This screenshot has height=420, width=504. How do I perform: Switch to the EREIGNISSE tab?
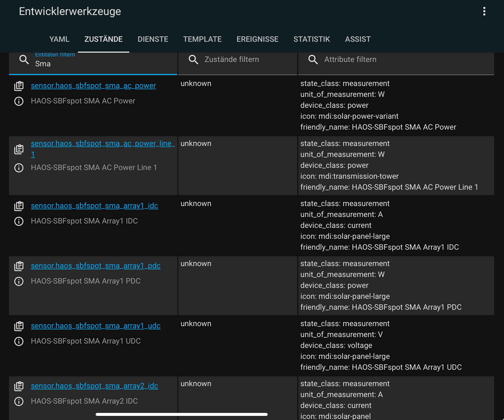[x=257, y=39]
